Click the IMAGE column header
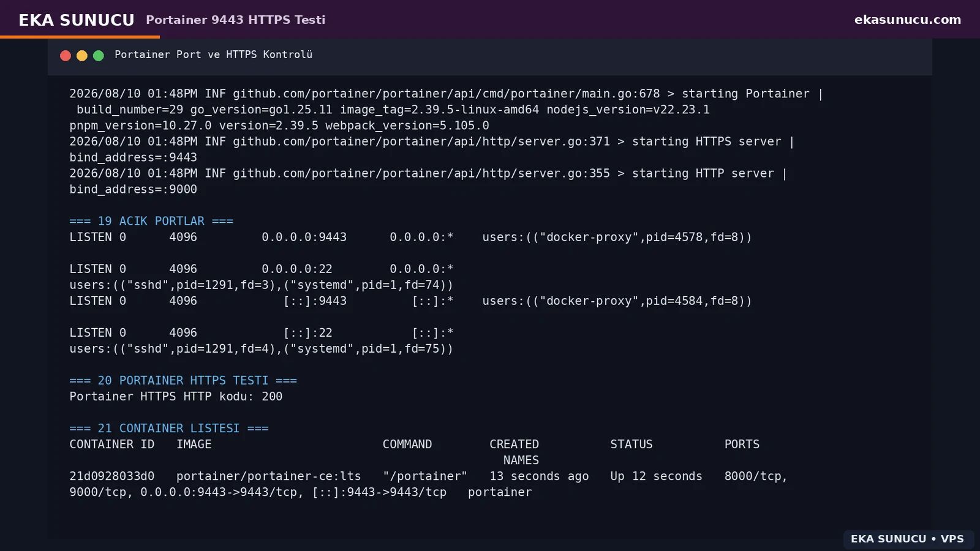 point(194,444)
